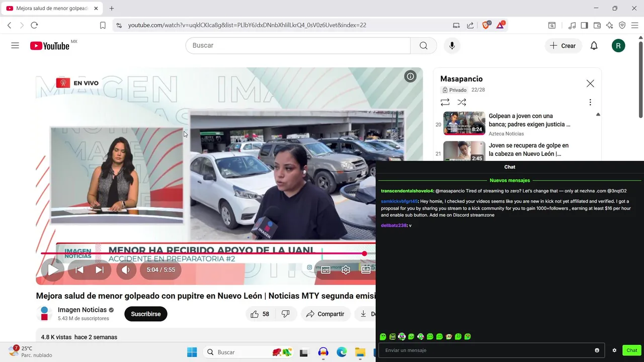
Task: Toggle the browser sidebar panel
Action: [584, 25]
